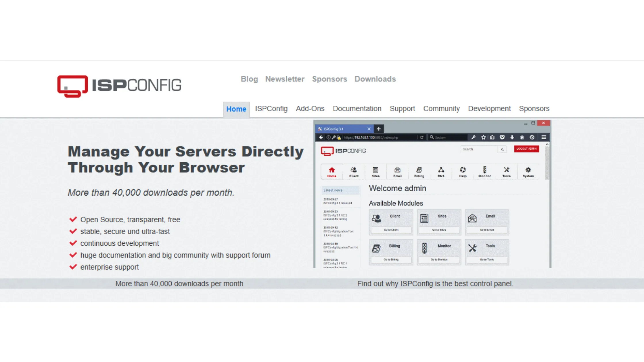Open Client in the panel navigation bar

(x=354, y=172)
